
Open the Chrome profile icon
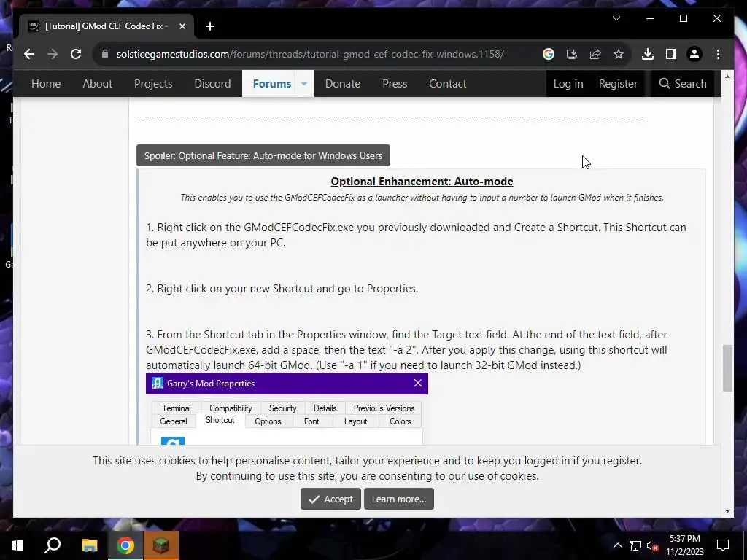pos(694,54)
